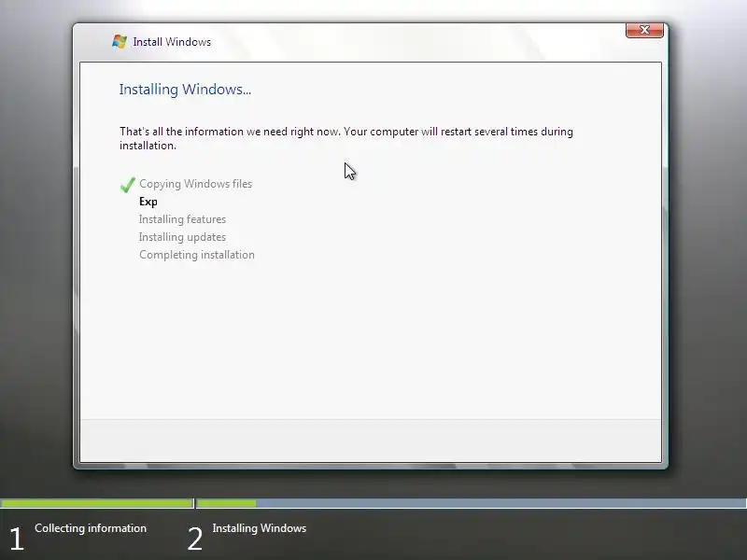Click the "Installing Windows..." heading
Image resolution: width=747 pixels, height=560 pixels.
point(185,89)
